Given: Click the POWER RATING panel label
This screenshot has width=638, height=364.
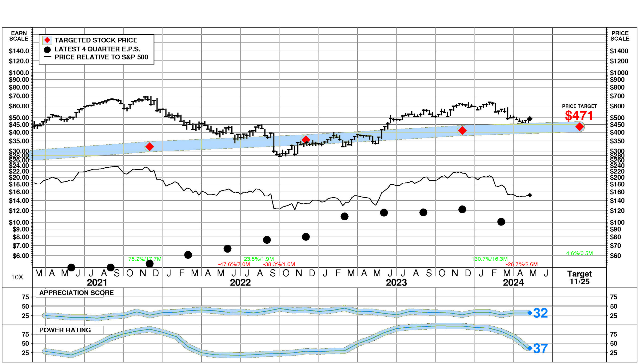Looking at the screenshot, I should tap(65, 330).
